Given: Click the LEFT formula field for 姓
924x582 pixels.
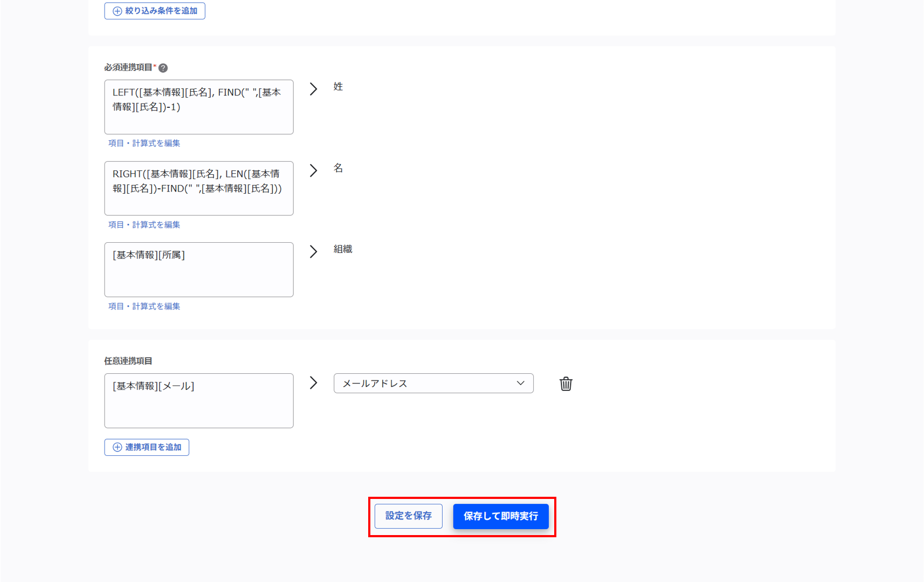Looking at the screenshot, I should (198, 107).
